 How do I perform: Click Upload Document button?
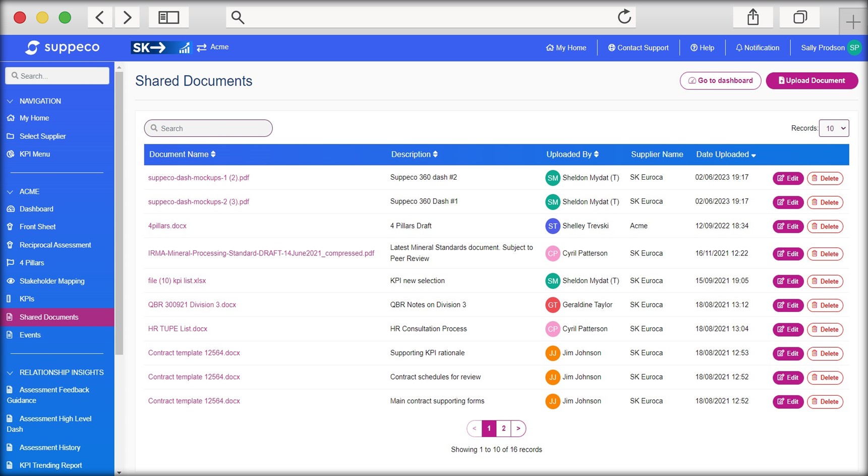pyautogui.click(x=812, y=81)
